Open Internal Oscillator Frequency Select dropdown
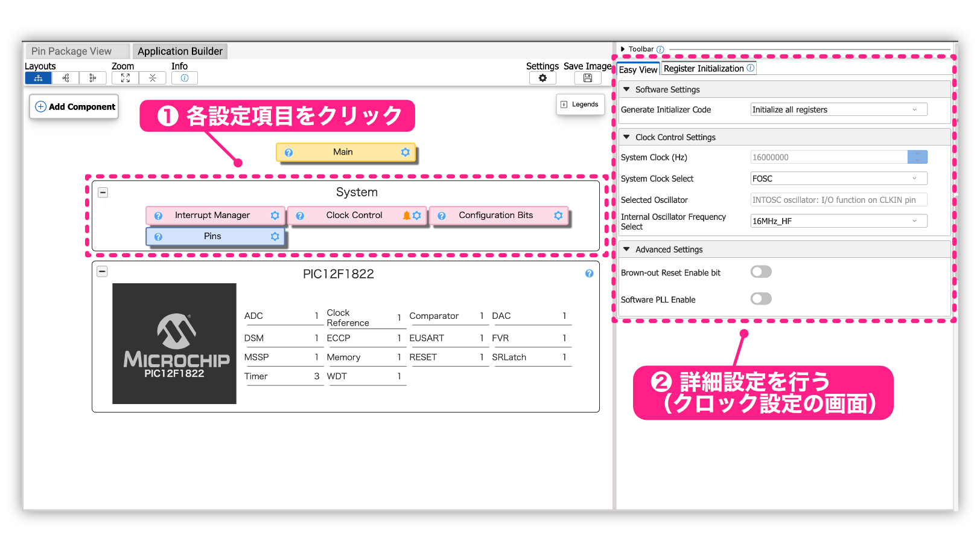Image resolution: width=980 pixels, height=552 pixels. pos(839,221)
